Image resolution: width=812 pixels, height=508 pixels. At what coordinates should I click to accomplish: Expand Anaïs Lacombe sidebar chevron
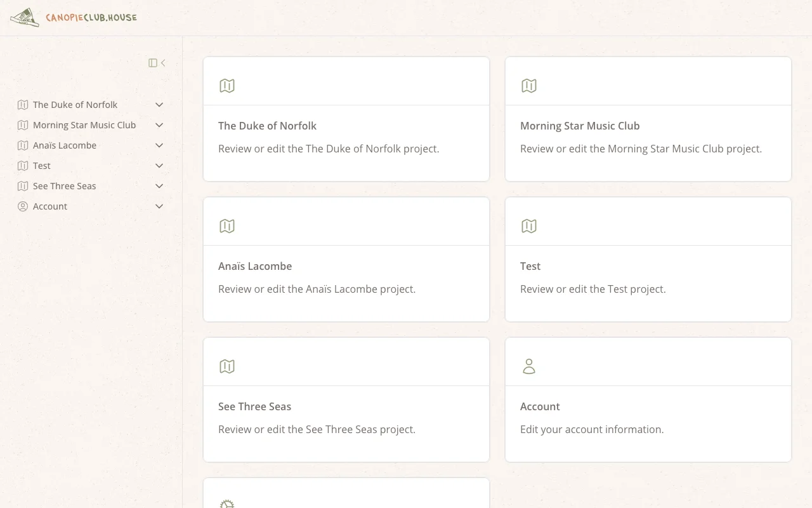click(159, 145)
